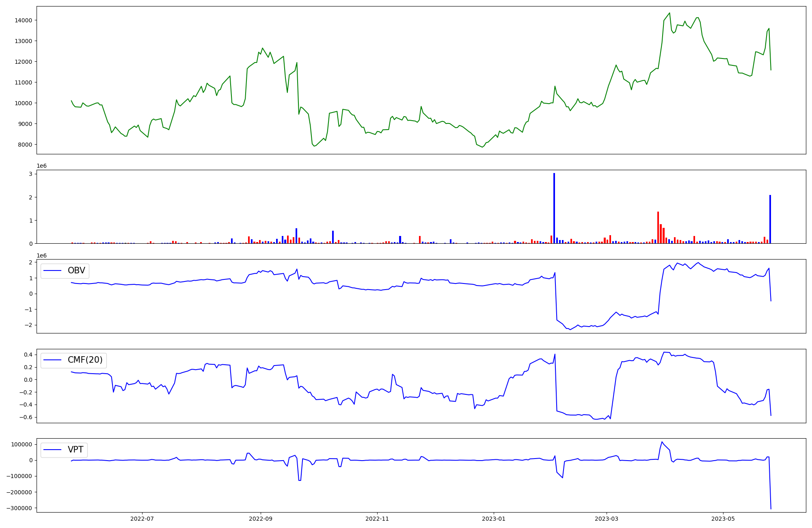Click the 14000 price axis tick label
812x528 pixels.
(24, 20)
